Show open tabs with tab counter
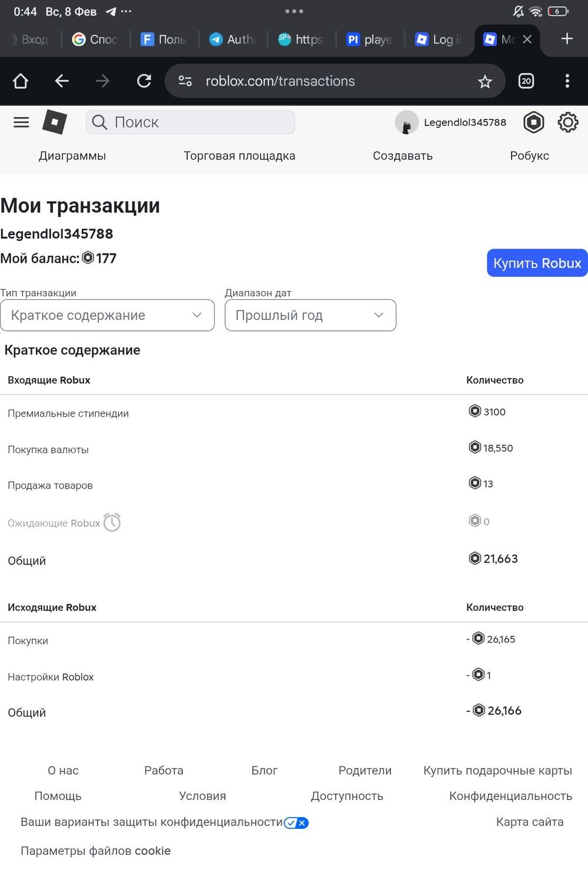 [x=526, y=81]
